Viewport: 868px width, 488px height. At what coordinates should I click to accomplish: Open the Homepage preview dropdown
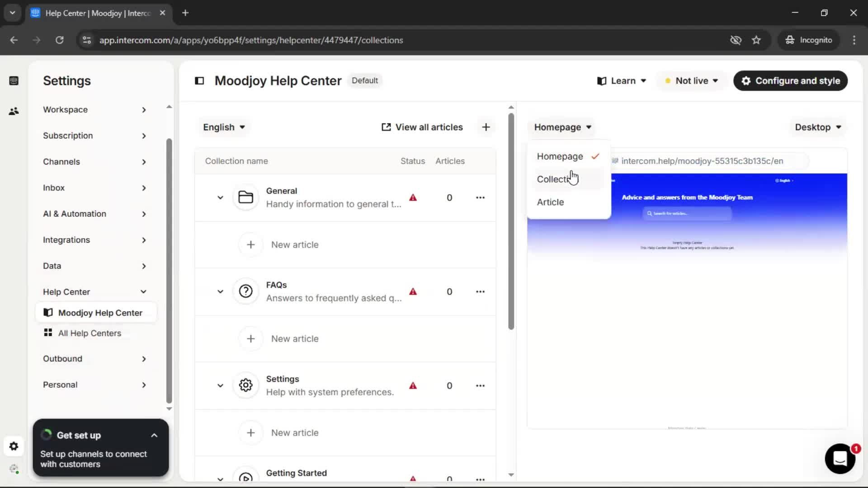tap(562, 127)
